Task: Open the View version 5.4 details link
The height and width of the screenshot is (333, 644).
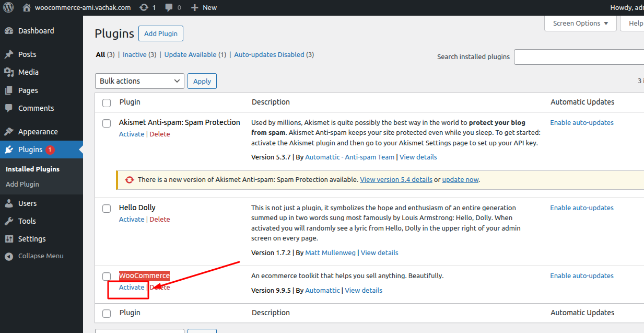Action: 396,179
